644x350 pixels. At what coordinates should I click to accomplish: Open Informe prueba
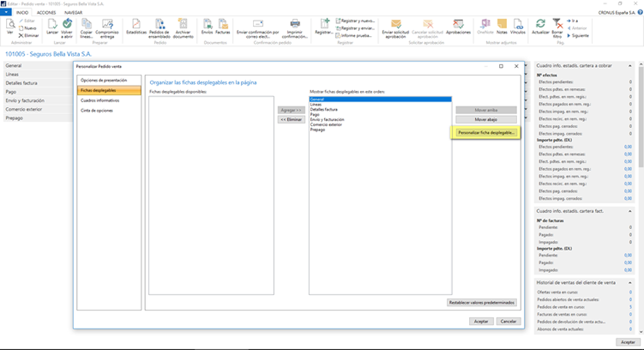click(x=354, y=36)
